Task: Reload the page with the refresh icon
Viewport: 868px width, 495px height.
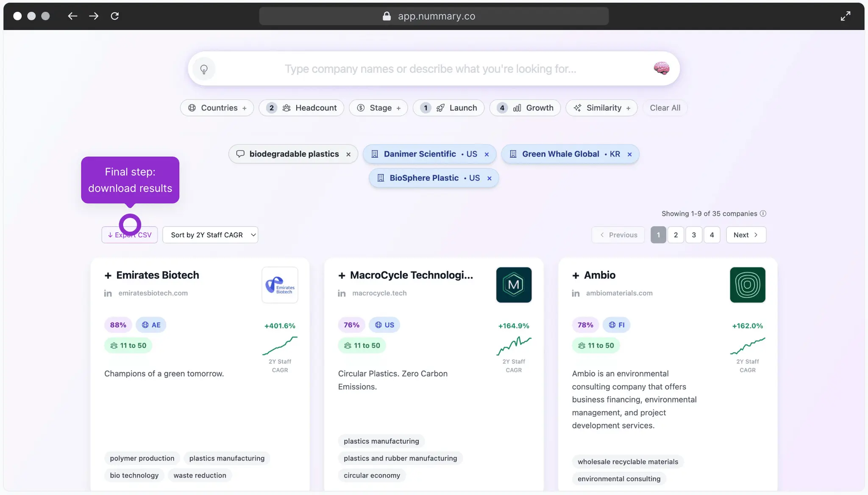Action: point(114,16)
